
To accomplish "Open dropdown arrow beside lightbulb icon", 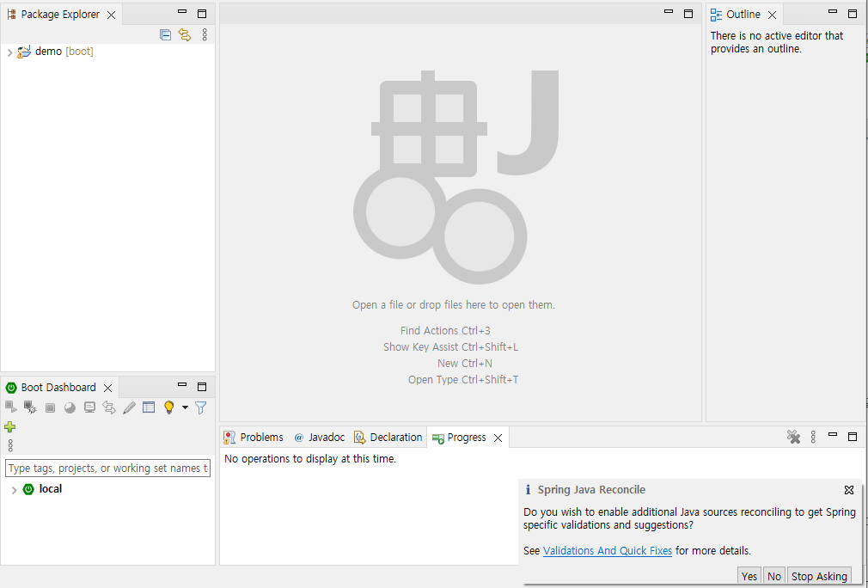I will (x=185, y=407).
